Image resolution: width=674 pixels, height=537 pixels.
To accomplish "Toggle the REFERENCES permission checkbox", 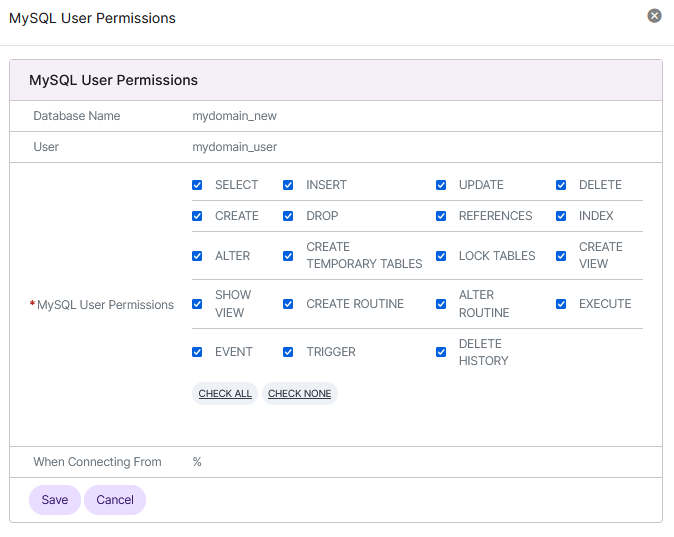I will [x=441, y=216].
